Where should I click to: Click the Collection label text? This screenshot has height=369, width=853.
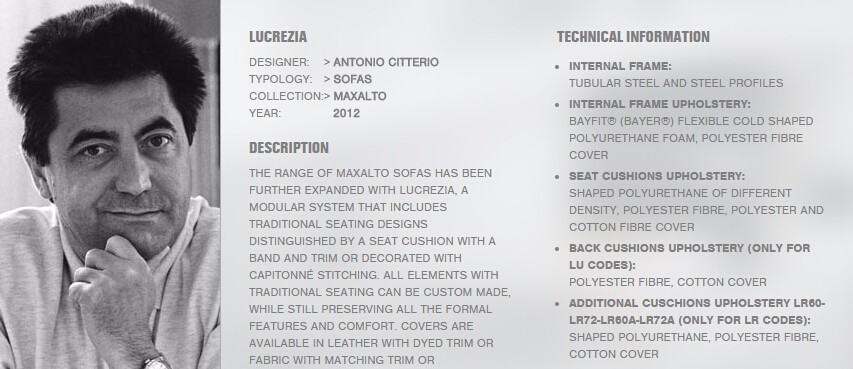(286, 96)
